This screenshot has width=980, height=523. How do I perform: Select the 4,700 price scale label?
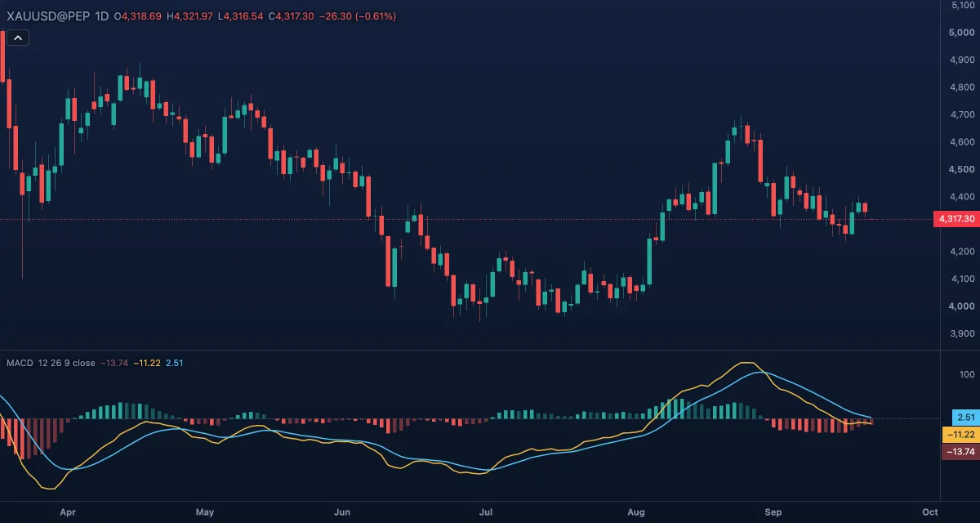(963, 114)
